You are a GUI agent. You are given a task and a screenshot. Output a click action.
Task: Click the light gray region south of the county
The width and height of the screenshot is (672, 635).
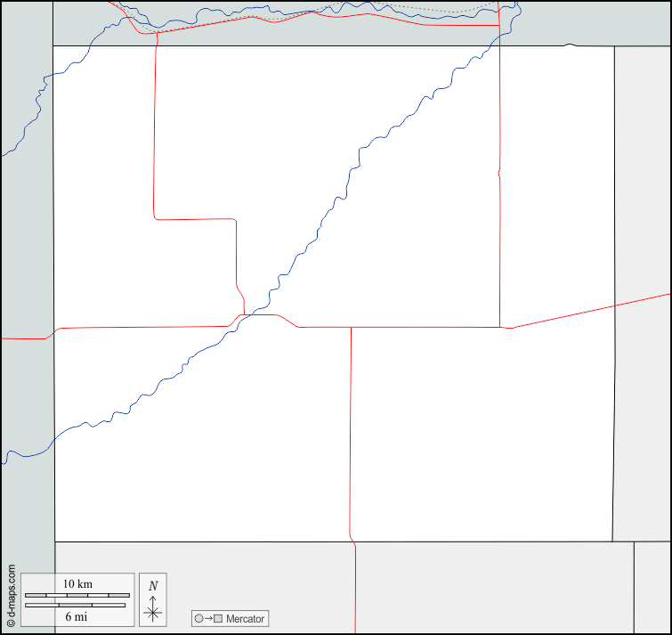(x=490, y=588)
